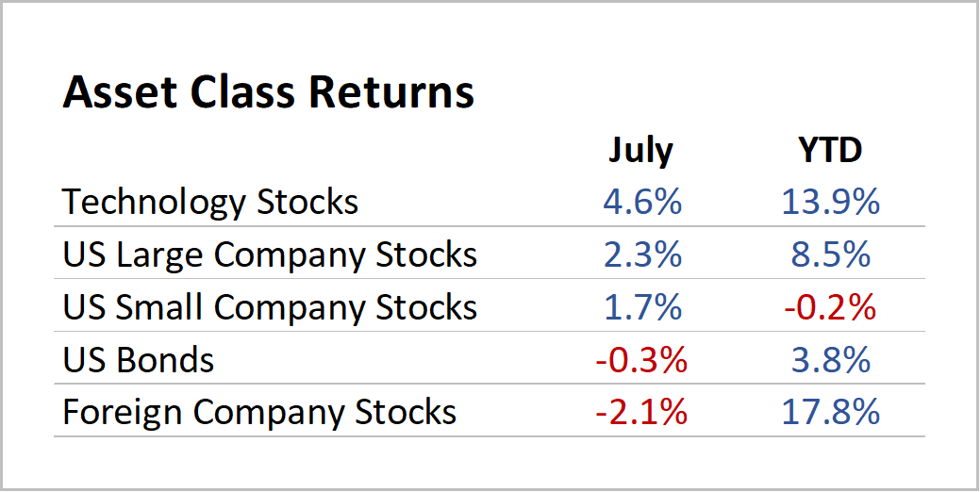Select the July column header

point(640,150)
